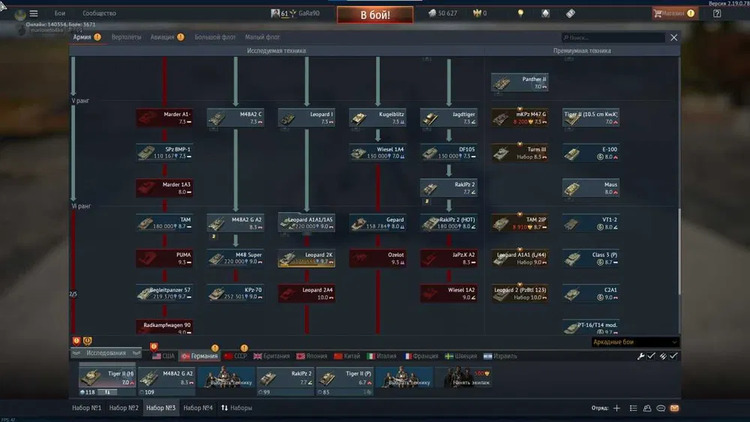Choose the Kugelblitz vehicle icon
Image resolution: width=750 pixels, height=422 pixels.
pyautogui.click(x=377, y=117)
